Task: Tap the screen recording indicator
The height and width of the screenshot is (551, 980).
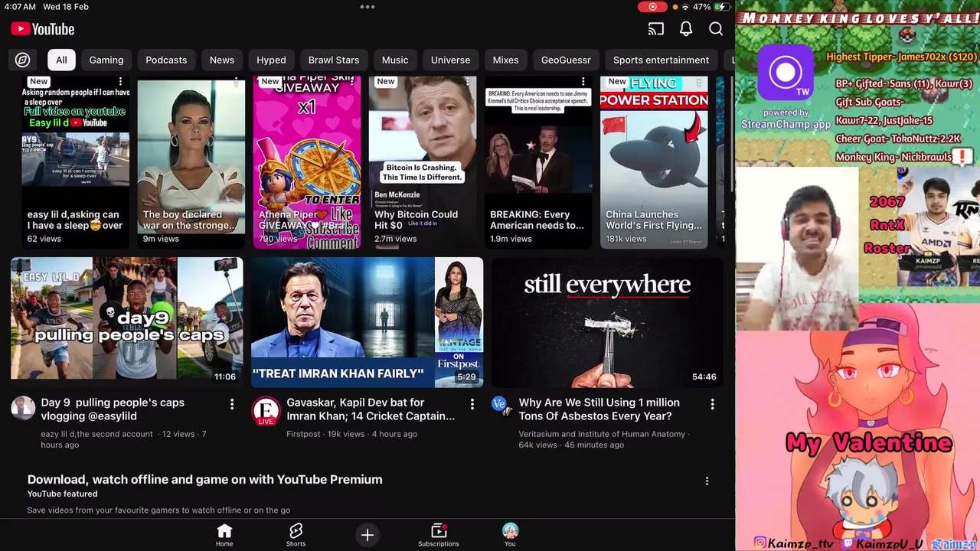Action: tap(652, 7)
